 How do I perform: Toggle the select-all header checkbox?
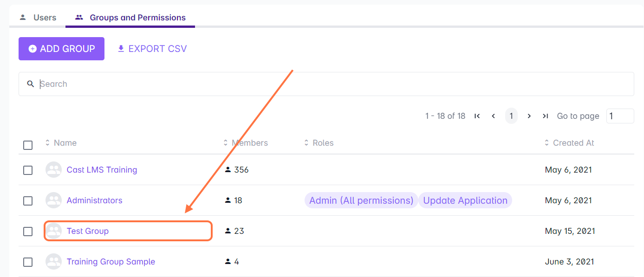(28, 145)
